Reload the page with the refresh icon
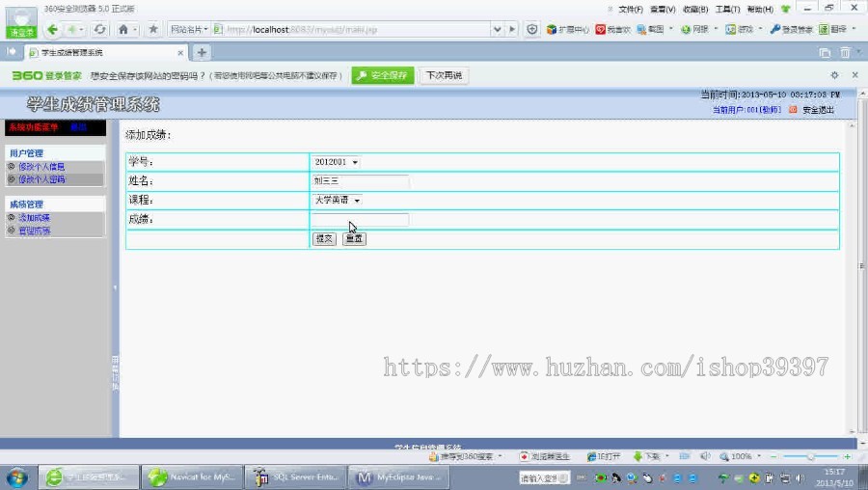The width and height of the screenshot is (868, 490). [99, 29]
